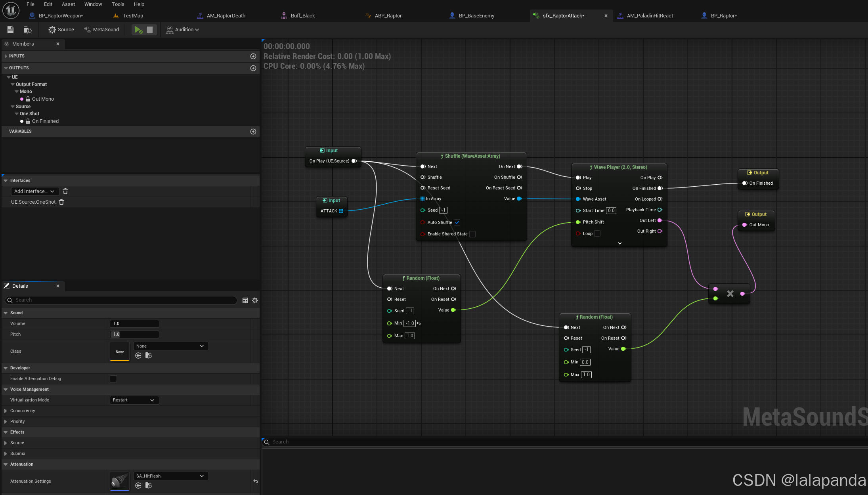
Task: Enable Shared State checkbox on Shuffle node
Action: pyautogui.click(x=472, y=234)
